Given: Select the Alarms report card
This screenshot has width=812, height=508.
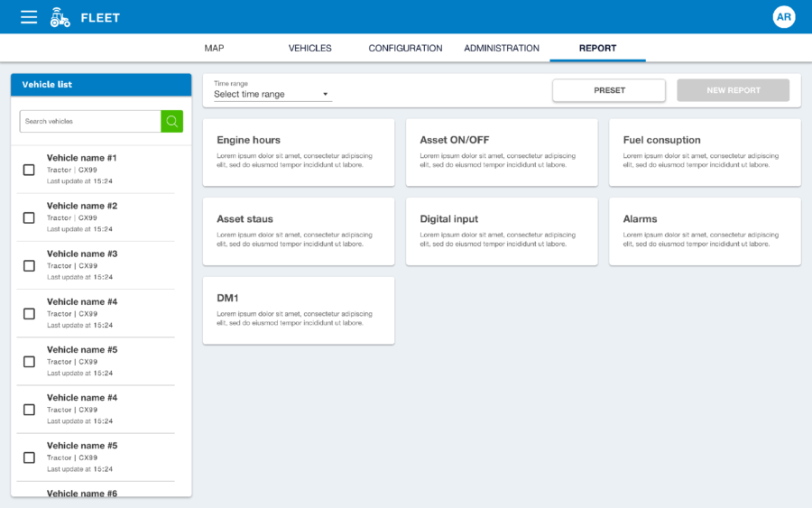Looking at the screenshot, I should coord(705,232).
